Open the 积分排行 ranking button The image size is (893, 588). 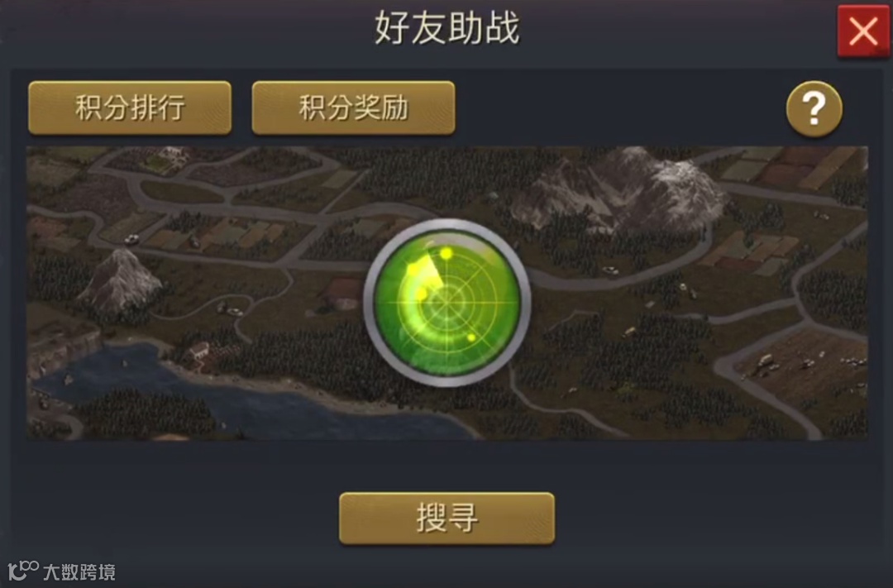[130, 108]
